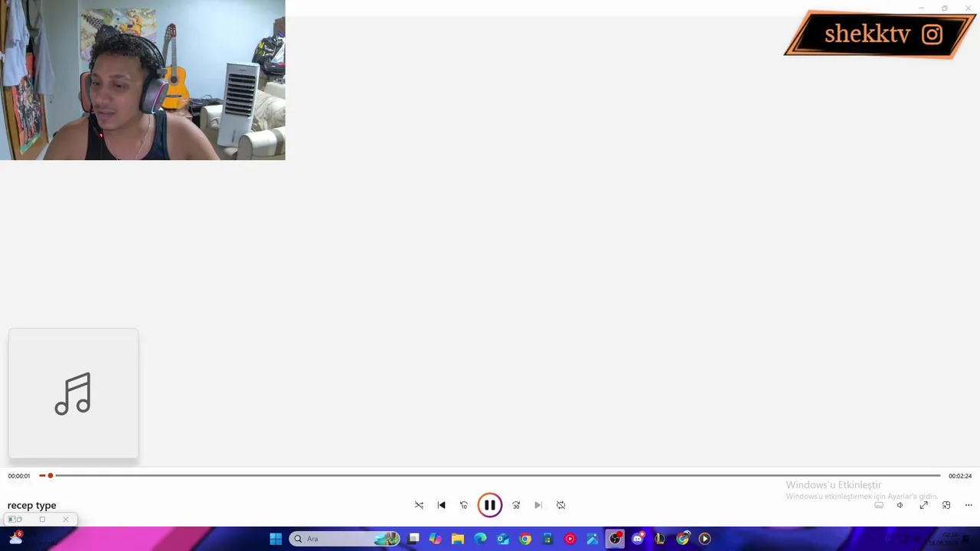980x551 pixels.
Task: Switch to OBS Studio on the taskbar
Action: pyautogui.click(x=615, y=539)
